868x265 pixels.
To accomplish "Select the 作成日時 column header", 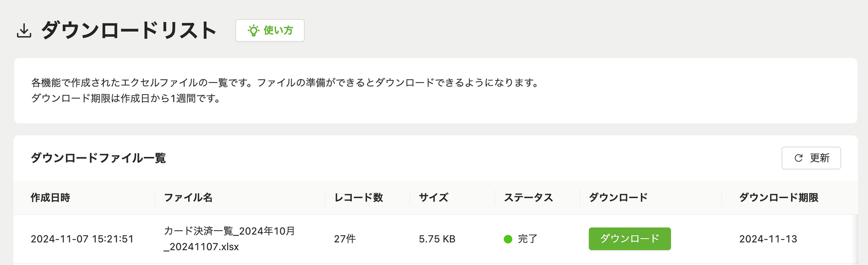I will click(50, 198).
